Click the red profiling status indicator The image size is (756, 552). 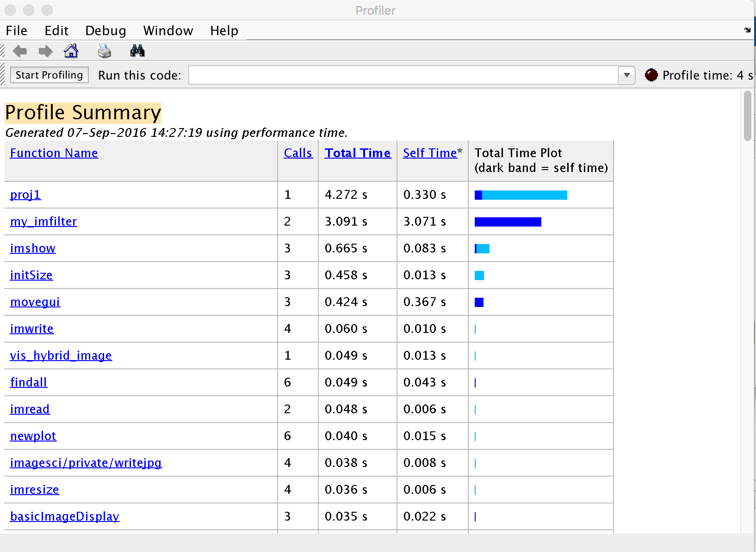point(651,75)
